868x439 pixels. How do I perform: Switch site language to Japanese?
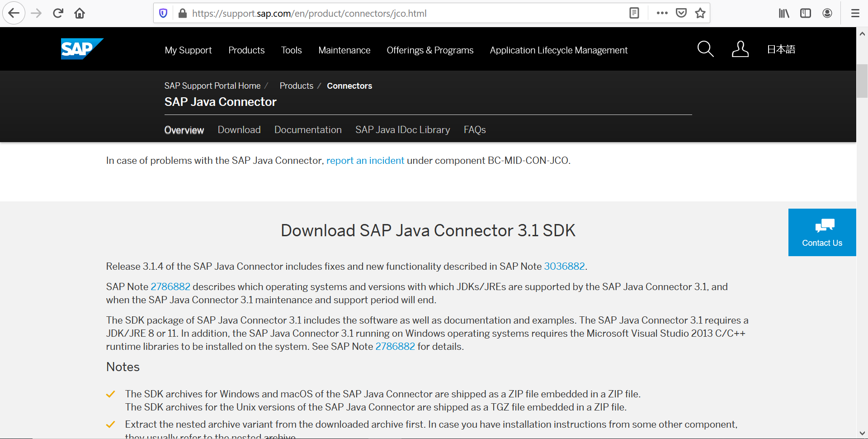[x=781, y=49]
